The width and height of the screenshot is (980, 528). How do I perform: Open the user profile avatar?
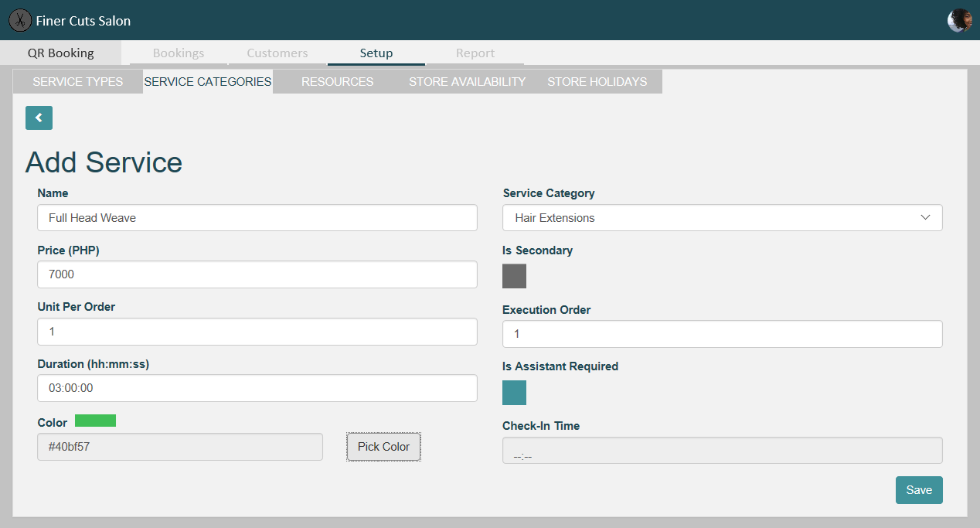click(959, 20)
